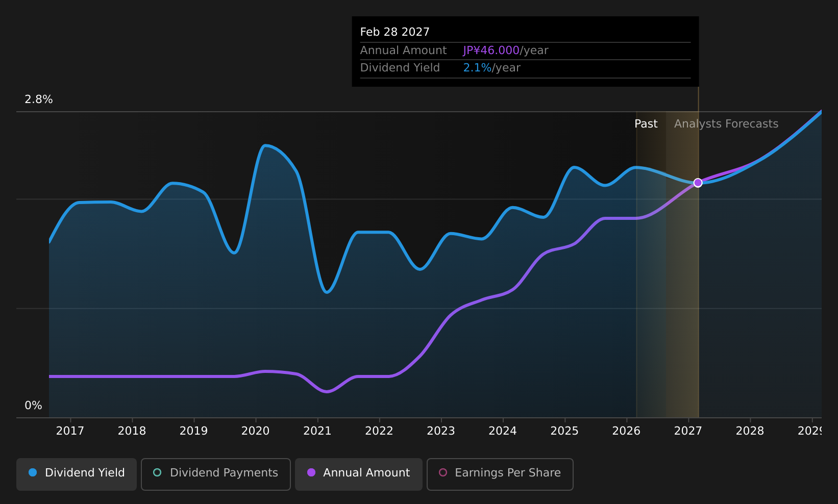This screenshot has height=504, width=838.
Task: Click the Annual Amount tooltip row label
Action: (403, 51)
